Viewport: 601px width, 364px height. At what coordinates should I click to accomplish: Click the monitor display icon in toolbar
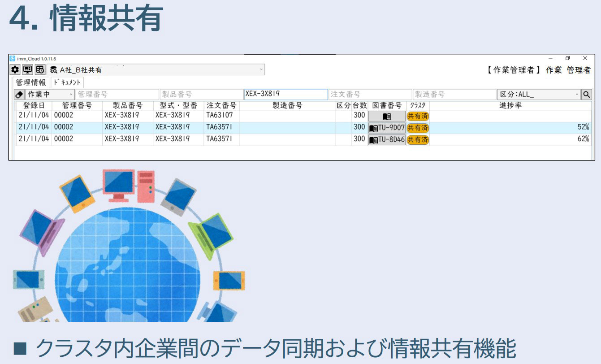tap(27, 69)
